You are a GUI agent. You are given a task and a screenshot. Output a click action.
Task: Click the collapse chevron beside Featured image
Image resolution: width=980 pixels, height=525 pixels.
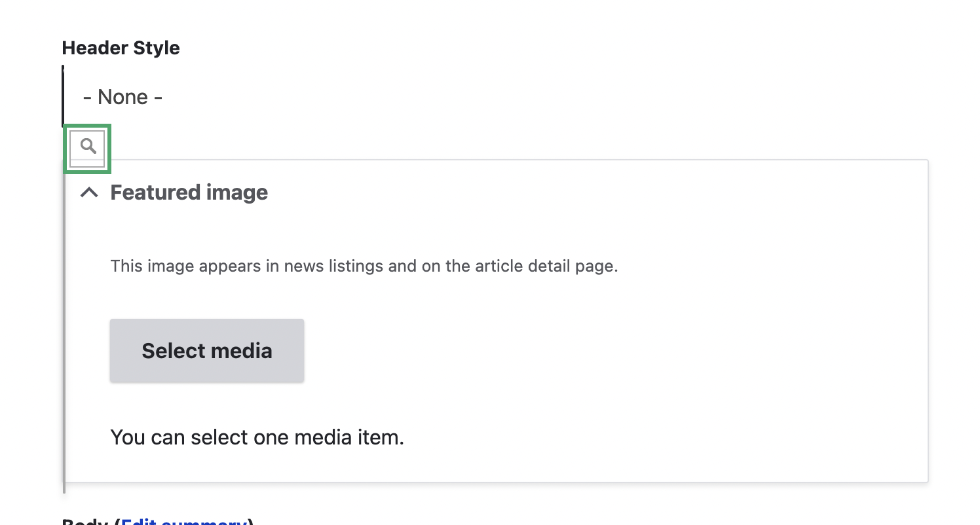coord(89,192)
